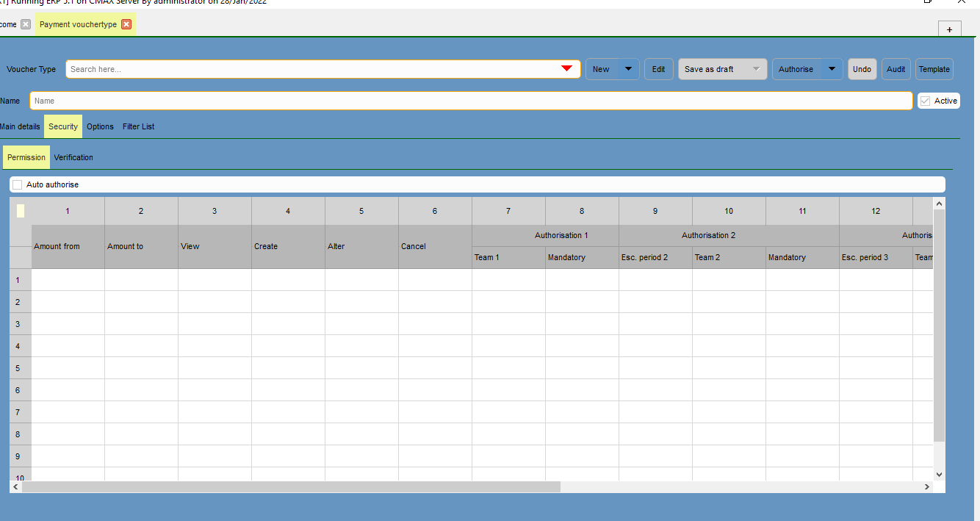Open the Options tab

tap(100, 126)
